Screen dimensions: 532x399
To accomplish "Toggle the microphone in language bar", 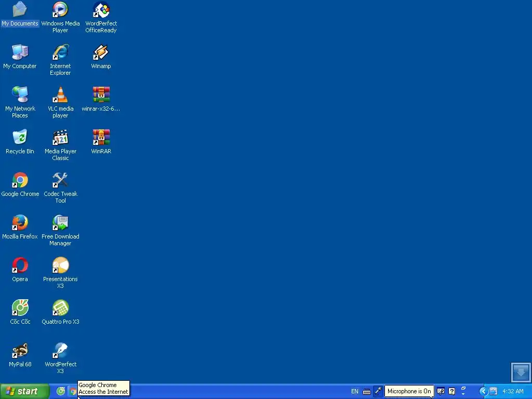I will (378, 391).
